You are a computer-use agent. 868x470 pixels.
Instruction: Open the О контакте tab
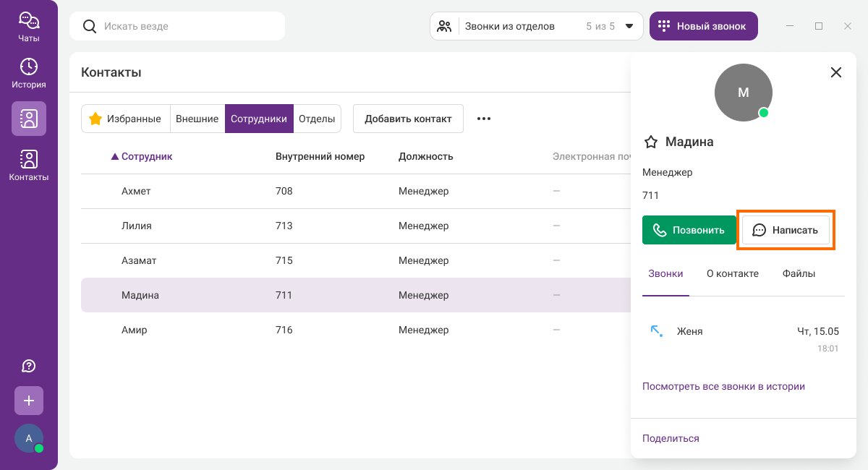732,273
